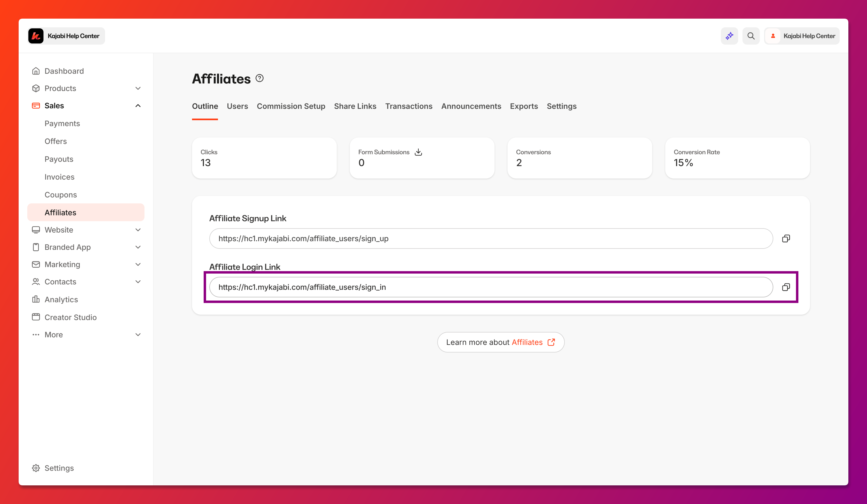
Task: Expand the Branded App chevron
Action: click(138, 247)
